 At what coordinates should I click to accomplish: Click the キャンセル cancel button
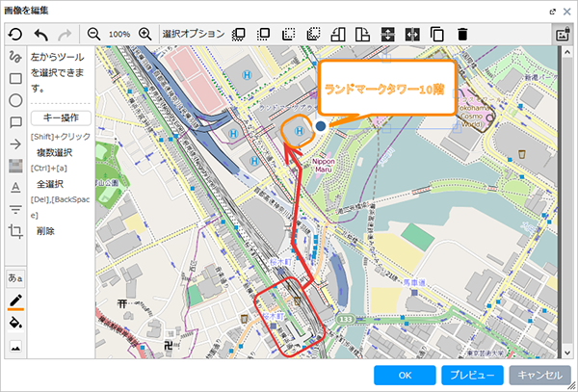tap(539, 375)
